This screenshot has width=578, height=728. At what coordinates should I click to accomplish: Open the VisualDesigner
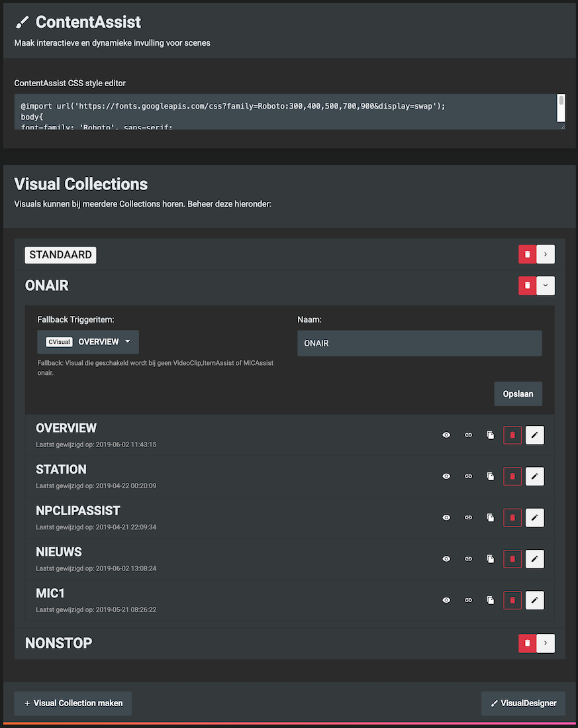pos(523,703)
